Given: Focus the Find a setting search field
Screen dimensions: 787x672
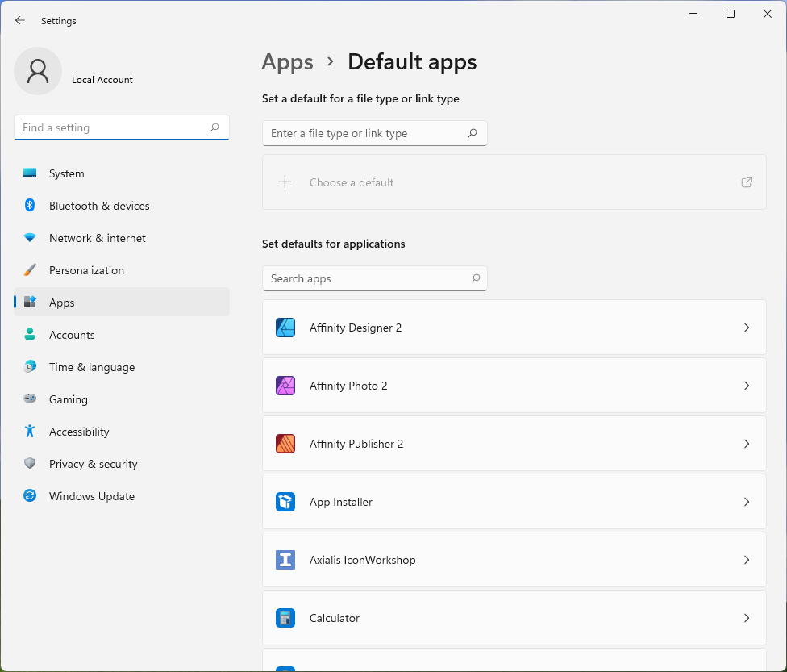Looking at the screenshot, I should (x=122, y=127).
